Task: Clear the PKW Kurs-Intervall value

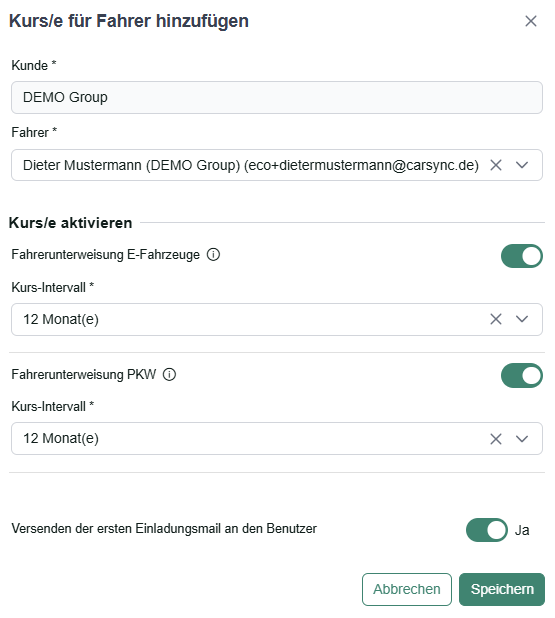Action: pyautogui.click(x=495, y=439)
